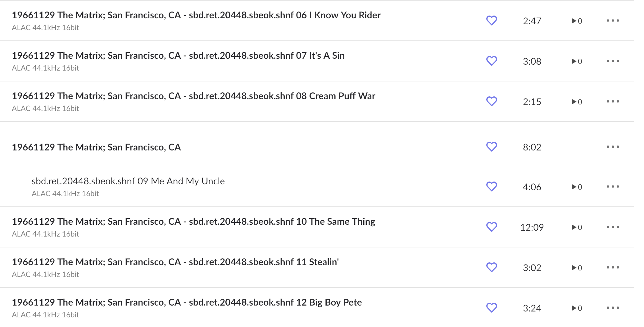Screen dimensions: 644x327
Task: Open options for Big Boy Pete
Action: click(613, 308)
